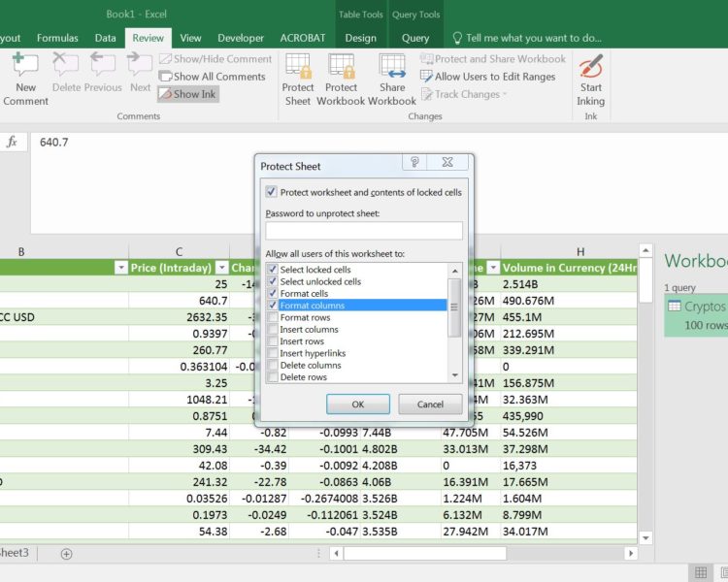This screenshot has height=582, width=728.
Task: Add a new sheet with plus icon
Action: pyautogui.click(x=66, y=553)
